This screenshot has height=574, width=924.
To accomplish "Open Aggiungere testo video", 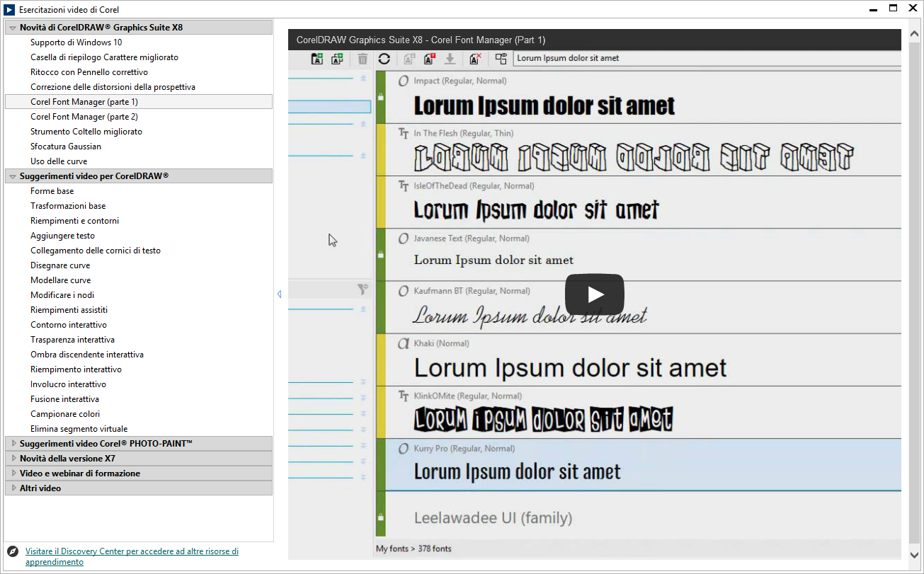I will coord(62,236).
